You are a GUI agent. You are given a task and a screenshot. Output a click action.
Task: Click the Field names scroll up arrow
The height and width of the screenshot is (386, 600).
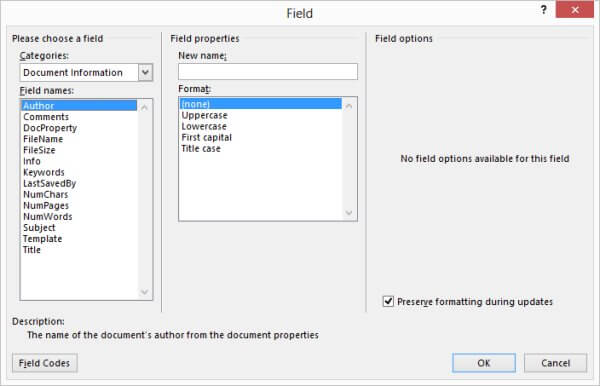coord(144,108)
